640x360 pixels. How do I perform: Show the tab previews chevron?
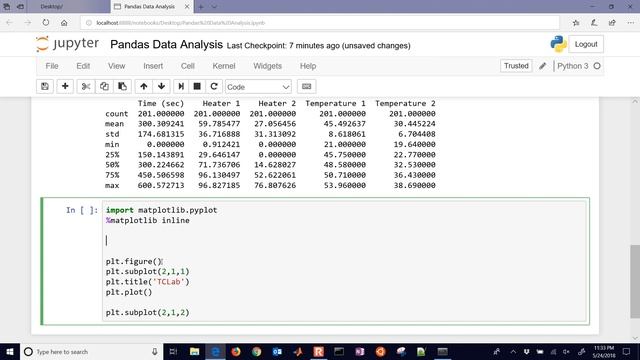coord(214,7)
